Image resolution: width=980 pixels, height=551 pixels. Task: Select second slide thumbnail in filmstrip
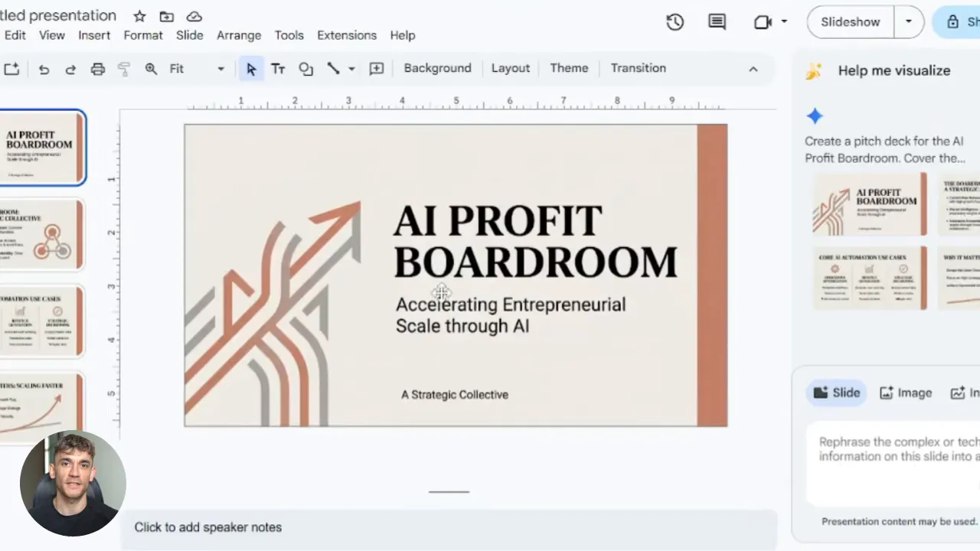[42, 235]
